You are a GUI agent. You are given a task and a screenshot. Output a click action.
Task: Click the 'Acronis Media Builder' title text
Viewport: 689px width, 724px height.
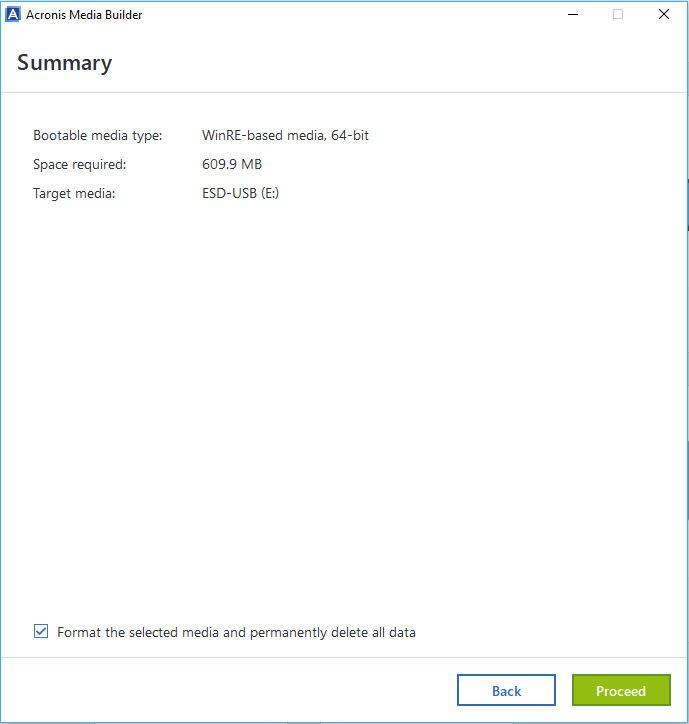pyautogui.click(x=84, y=15)
